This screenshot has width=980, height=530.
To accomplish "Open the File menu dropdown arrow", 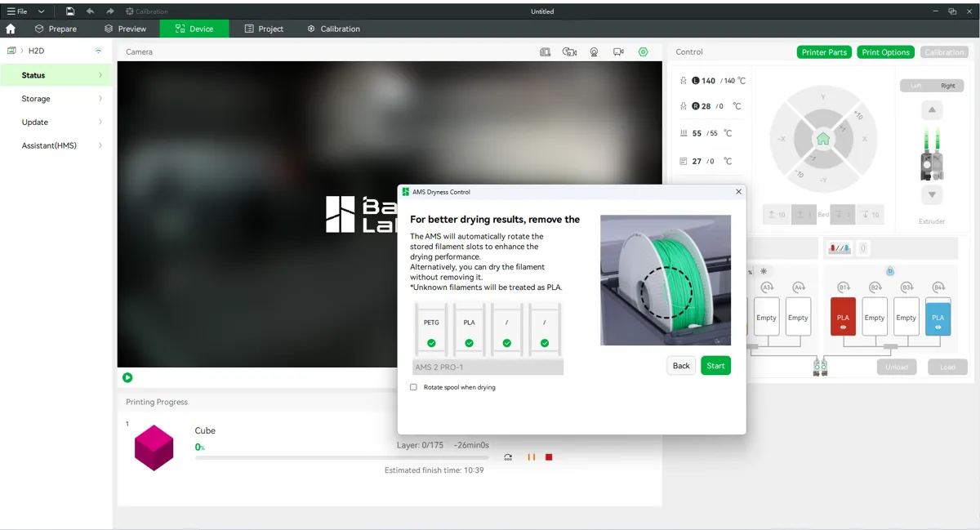I will [x=41, y=11].
